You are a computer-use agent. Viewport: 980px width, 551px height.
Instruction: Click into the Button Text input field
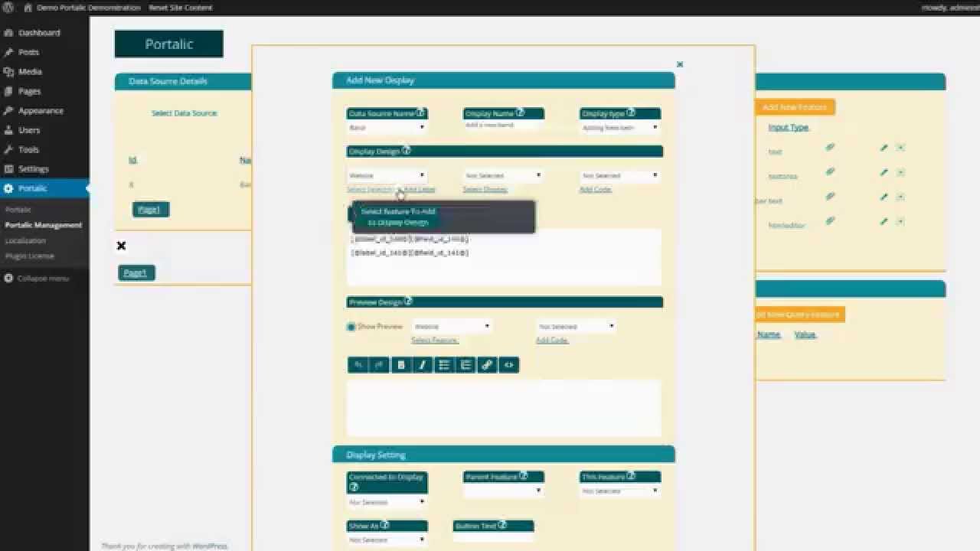coord(493,537)
